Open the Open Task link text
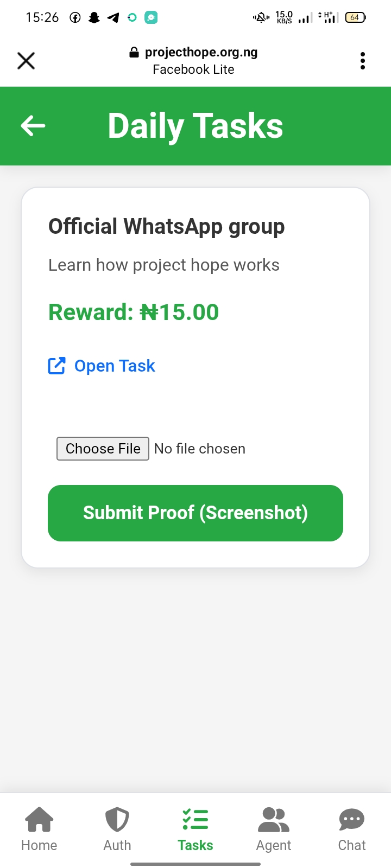 115,366
